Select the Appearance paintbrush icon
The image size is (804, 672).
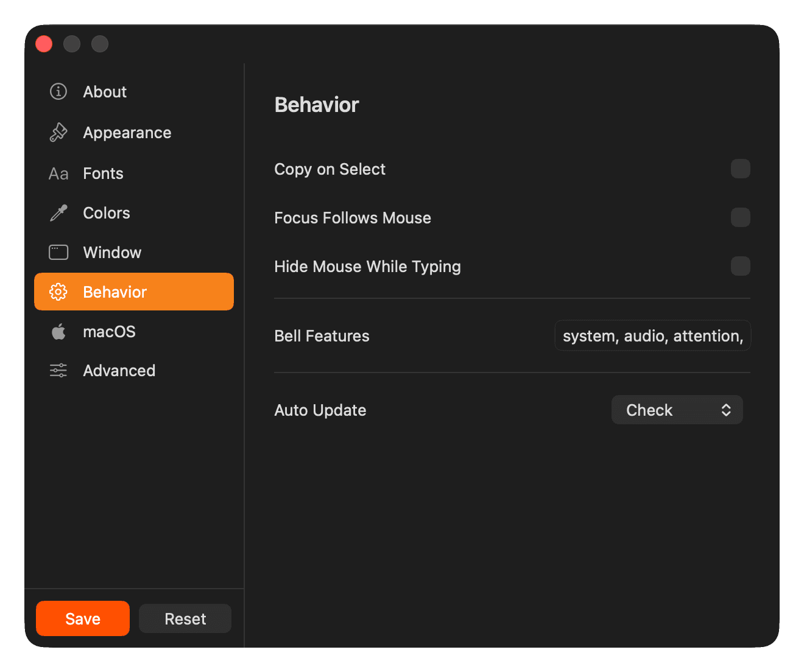tap(58, 132)
